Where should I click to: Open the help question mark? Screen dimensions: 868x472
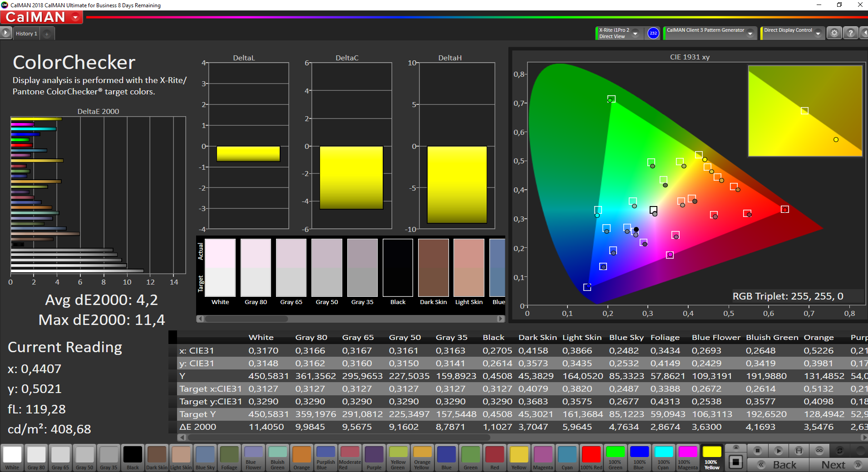tap(850, 33)
